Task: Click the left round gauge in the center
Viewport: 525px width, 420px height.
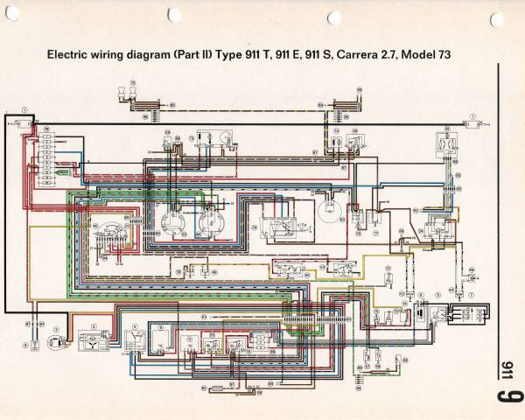Action: click(x=172, y=224)
